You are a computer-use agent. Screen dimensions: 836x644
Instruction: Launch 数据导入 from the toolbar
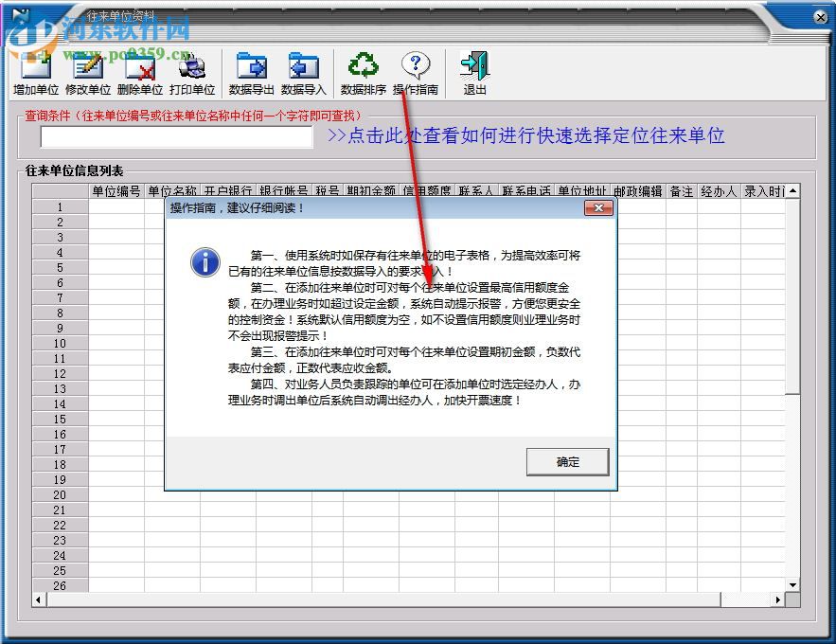(305, 71)
